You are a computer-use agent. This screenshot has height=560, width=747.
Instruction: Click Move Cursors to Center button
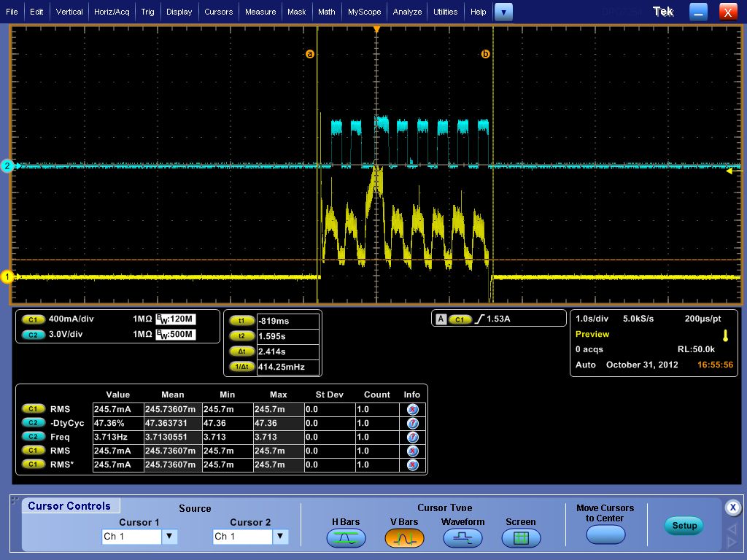point(605,534)
